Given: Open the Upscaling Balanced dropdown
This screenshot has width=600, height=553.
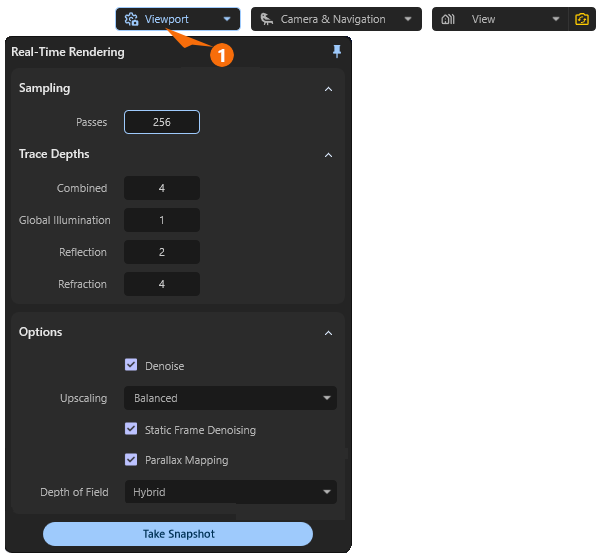Looking at the screenshot, I should coord(230,398).
